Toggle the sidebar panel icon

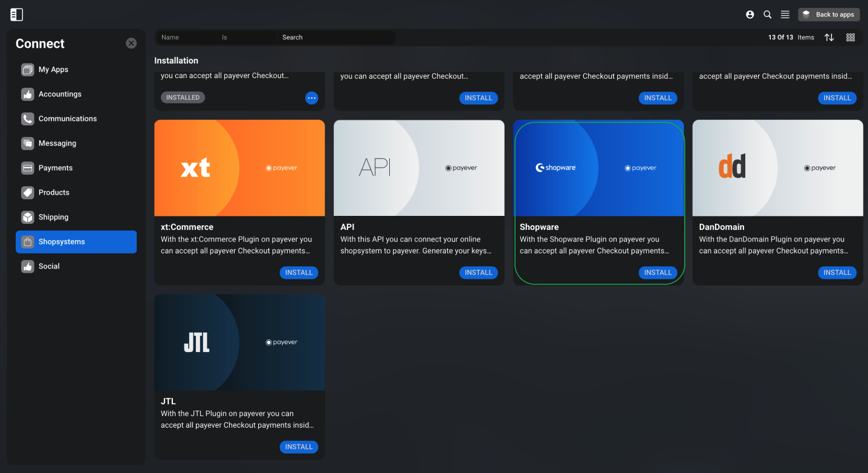[17, 15]
